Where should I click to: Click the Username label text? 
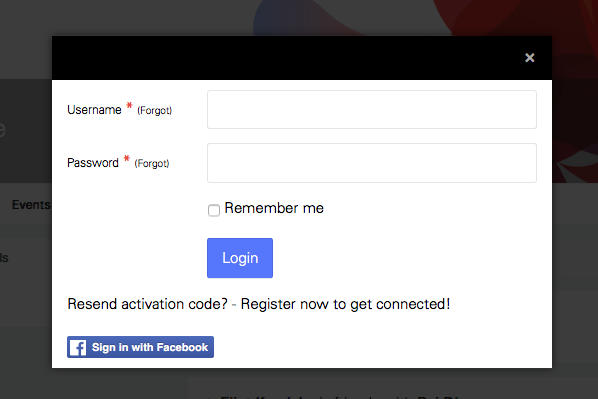coord(94,110)
